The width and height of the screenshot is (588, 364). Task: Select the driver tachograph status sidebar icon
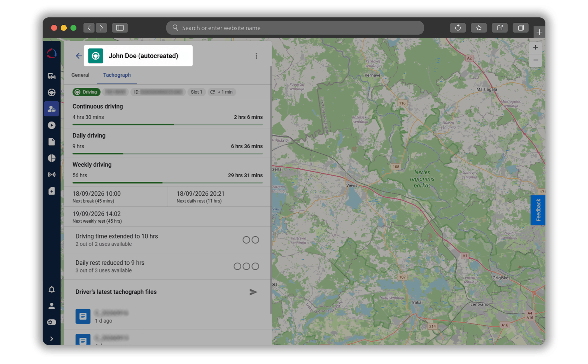point(52,109)
